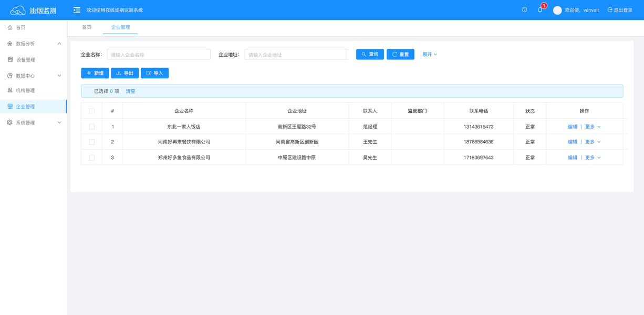644x315 pixels.
Task: Click the user avatar circle
Action: click(x=557, y=10)
